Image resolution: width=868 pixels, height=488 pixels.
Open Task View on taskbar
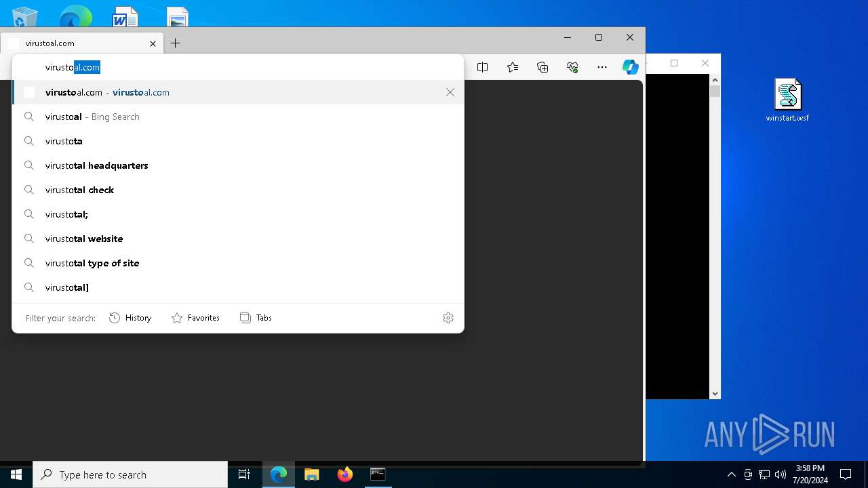click(244, 474)
